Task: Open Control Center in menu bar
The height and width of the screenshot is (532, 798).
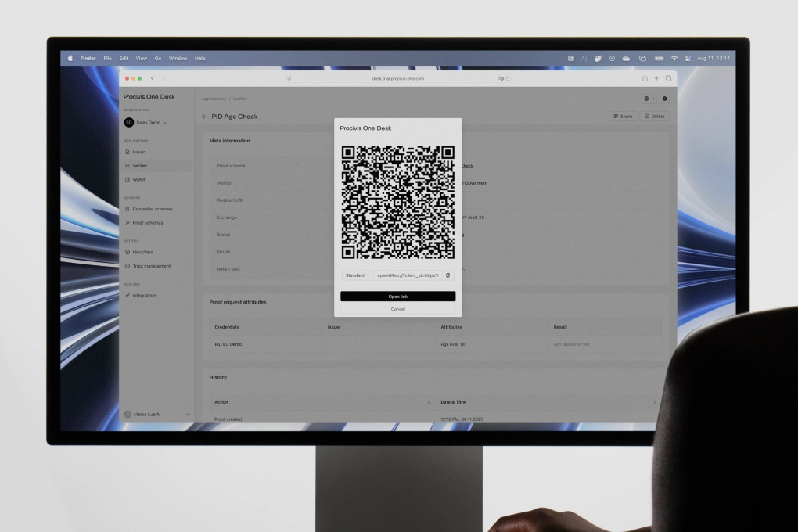Action: click(x=688, y=59)
